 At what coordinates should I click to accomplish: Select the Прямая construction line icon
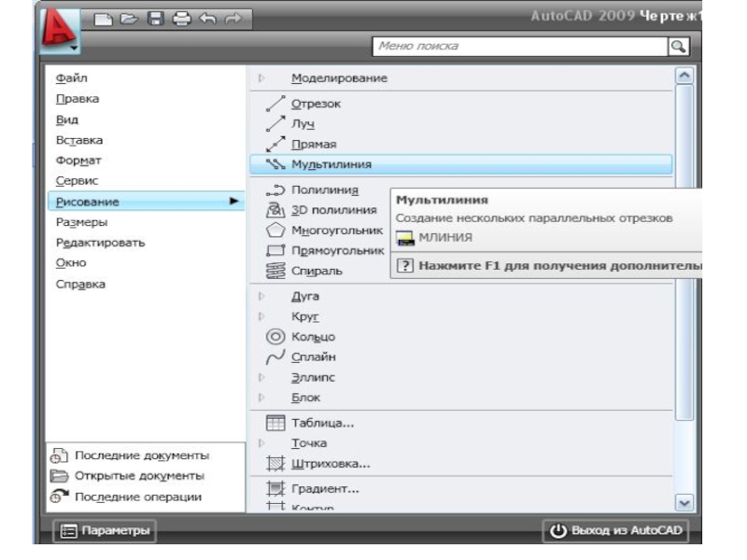(x=275, y=145)
